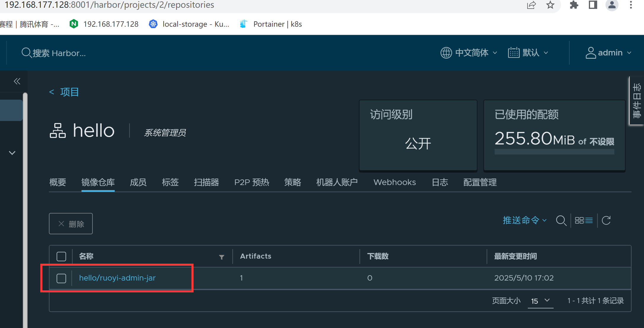Open the 中文简体 language dropdown
644x328 pixels.
tap(469, 53)
